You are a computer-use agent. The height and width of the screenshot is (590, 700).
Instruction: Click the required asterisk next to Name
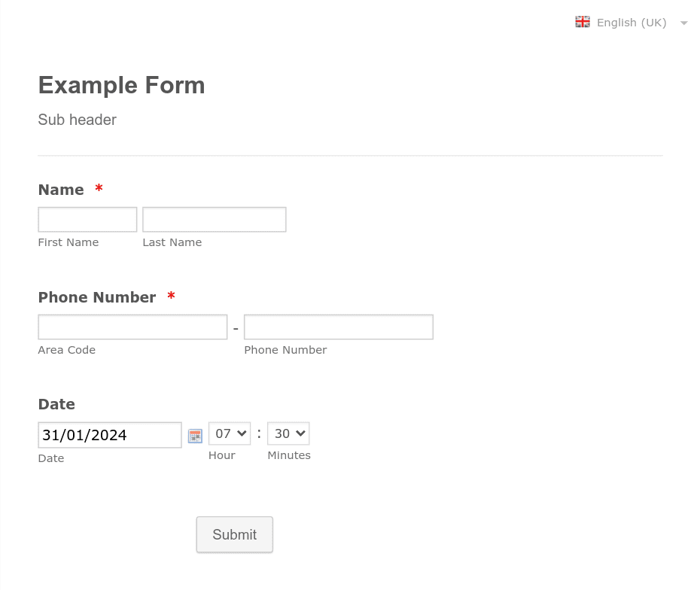pyautogui.click(x=99, y=189)
